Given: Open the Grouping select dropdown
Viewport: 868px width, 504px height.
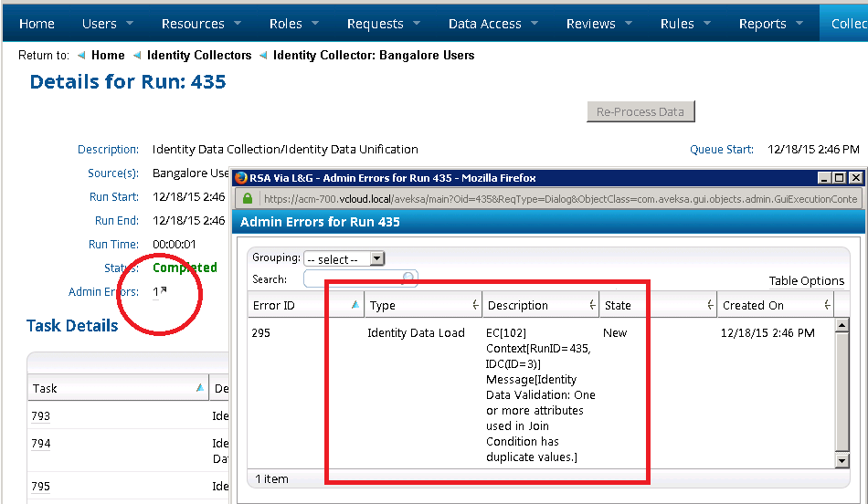Looking at the screenshot, I should pos(344,259).
